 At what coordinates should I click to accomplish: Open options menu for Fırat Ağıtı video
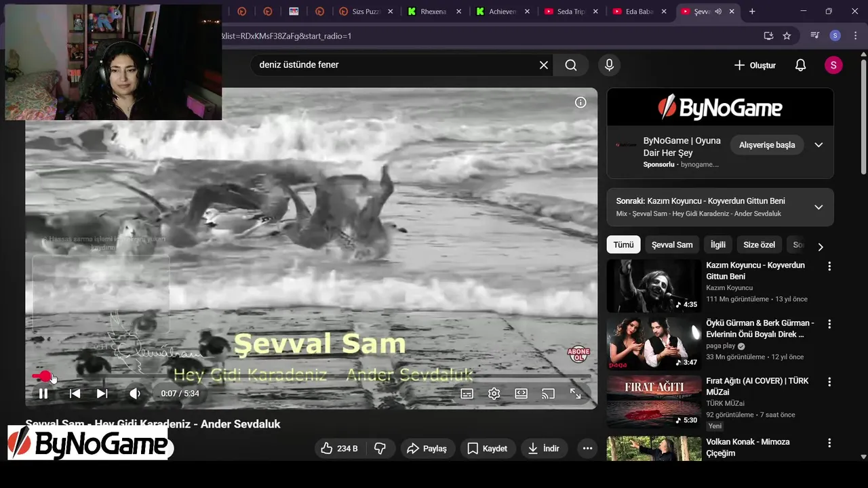pos(829,382)
